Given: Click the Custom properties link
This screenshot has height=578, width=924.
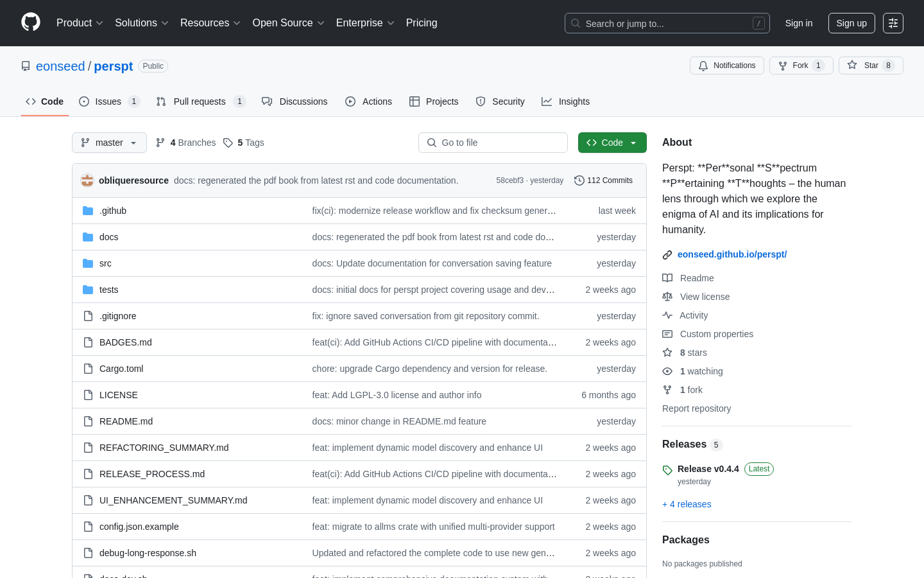Looking at the screenshot, I should point(716,334).
